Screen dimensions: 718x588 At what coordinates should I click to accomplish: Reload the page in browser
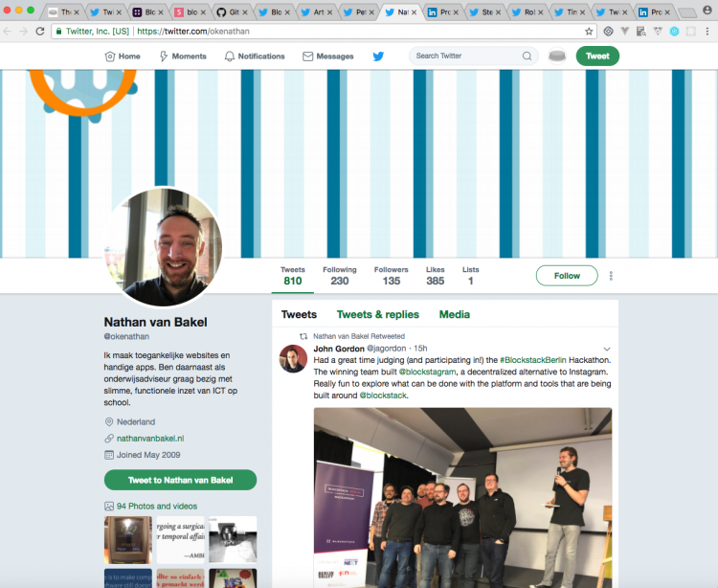coord(40,32)
